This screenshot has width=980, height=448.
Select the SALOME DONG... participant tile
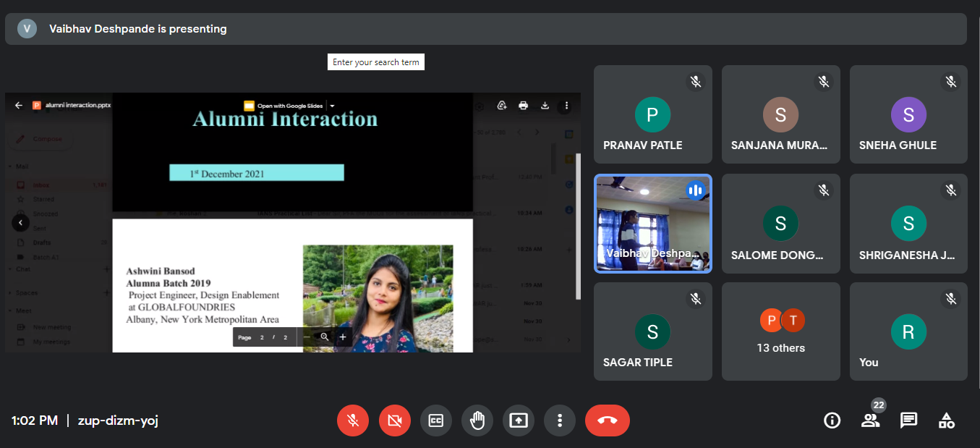tap(781, 223)
